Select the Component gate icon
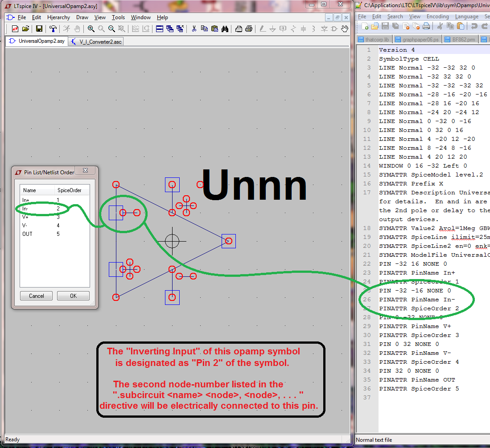The width and height of the screenshot is (490, 448). (334, 29)
